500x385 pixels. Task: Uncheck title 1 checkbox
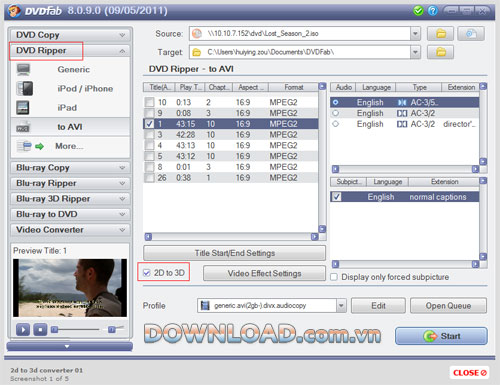[150, 124]
